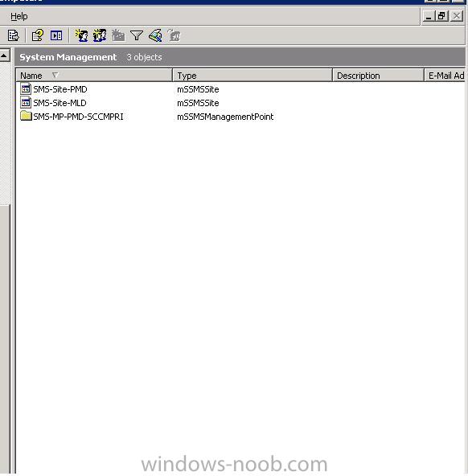Open the Help menu
The image size is (468, 476).
point(19,16)
